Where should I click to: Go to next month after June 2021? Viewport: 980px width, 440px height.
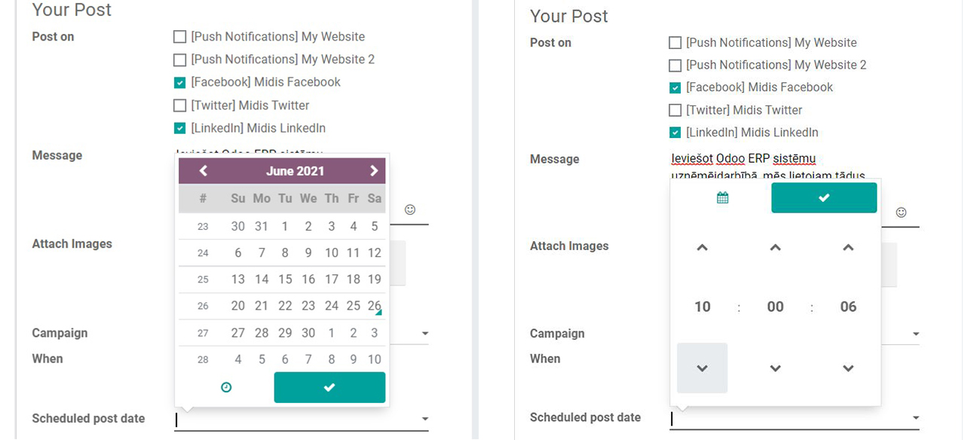[374, 171]
